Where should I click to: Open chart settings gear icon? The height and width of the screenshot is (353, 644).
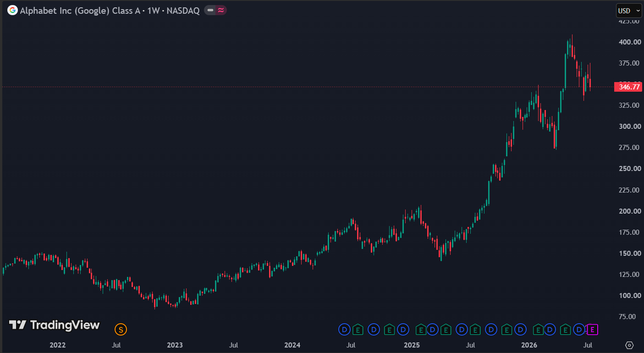(x=629, y=345)
